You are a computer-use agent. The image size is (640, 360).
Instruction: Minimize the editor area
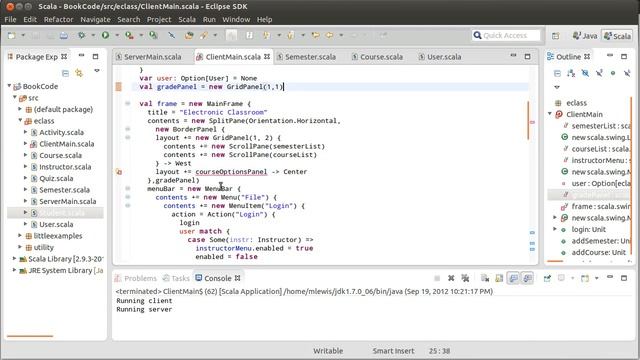[x=513, y=56]
